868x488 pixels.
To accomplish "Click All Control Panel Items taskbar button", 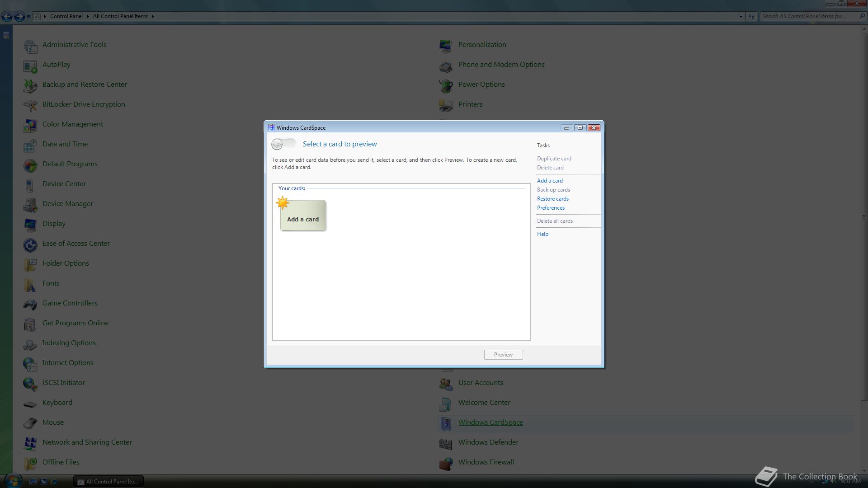I will [x=108, y=482].
